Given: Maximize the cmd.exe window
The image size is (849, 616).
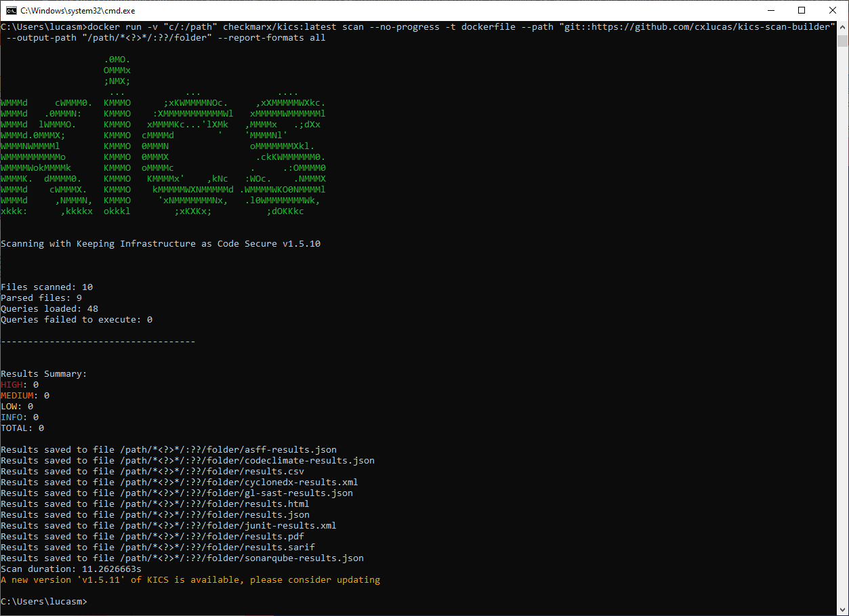Looking at the screenshot, I should 802,11.
